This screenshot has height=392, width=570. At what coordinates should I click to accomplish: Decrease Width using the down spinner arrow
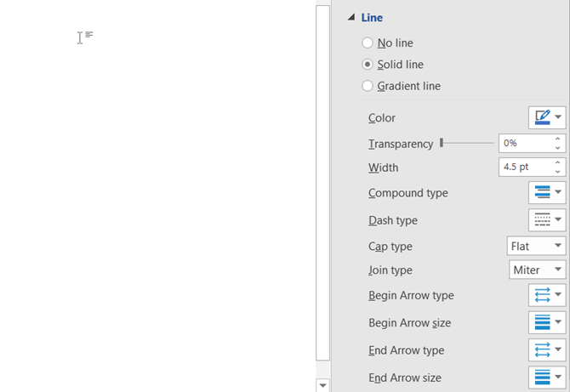click(558, 172)
